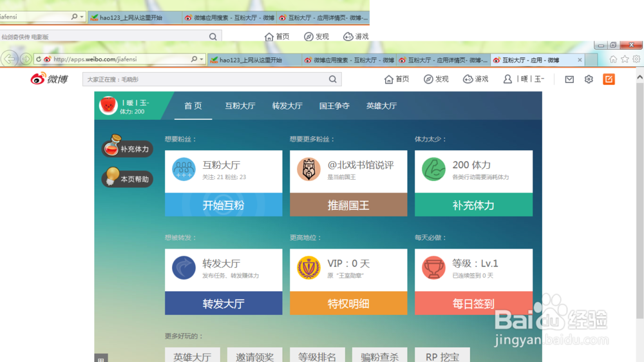This screenshot has width=644, height=362.
Task: Click 发现 in the background window Weibo bar
Action: pos(316,37)
